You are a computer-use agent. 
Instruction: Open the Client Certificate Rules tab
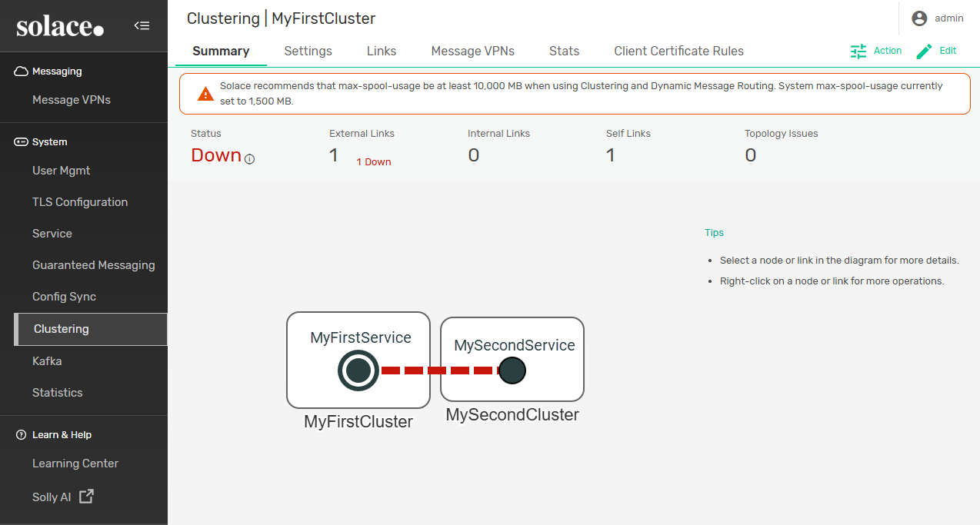678,51
